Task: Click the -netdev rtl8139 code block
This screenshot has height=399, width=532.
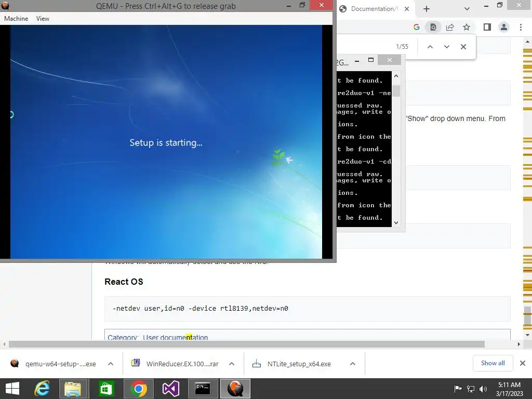Action: click(308, 309)
